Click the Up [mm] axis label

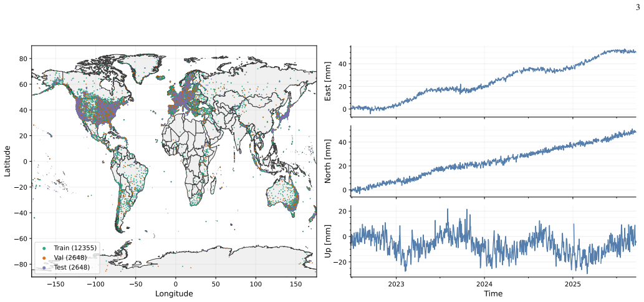[x=328, y=241]
